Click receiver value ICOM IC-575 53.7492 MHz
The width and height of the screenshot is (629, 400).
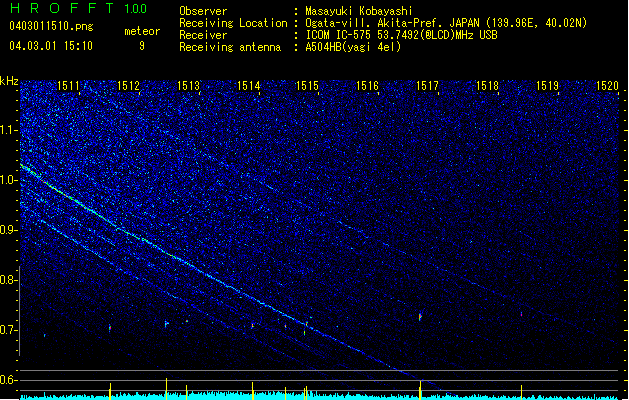pyautogui.click(x=401, y=35)
